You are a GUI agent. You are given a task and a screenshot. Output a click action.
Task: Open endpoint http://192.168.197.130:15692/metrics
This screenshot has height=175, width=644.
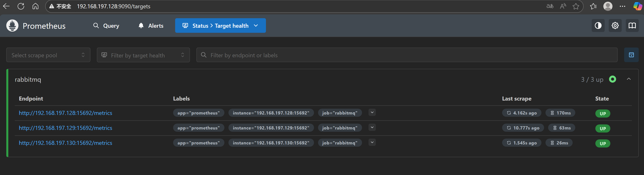coord(65,143)
